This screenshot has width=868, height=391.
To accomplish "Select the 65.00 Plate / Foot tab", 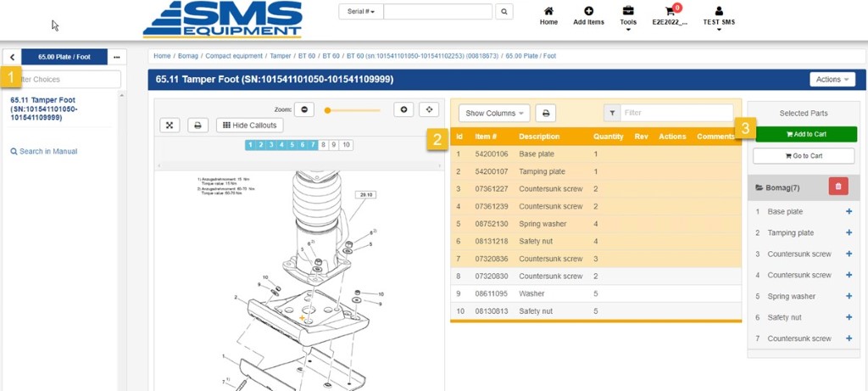I will click(64, 57).
